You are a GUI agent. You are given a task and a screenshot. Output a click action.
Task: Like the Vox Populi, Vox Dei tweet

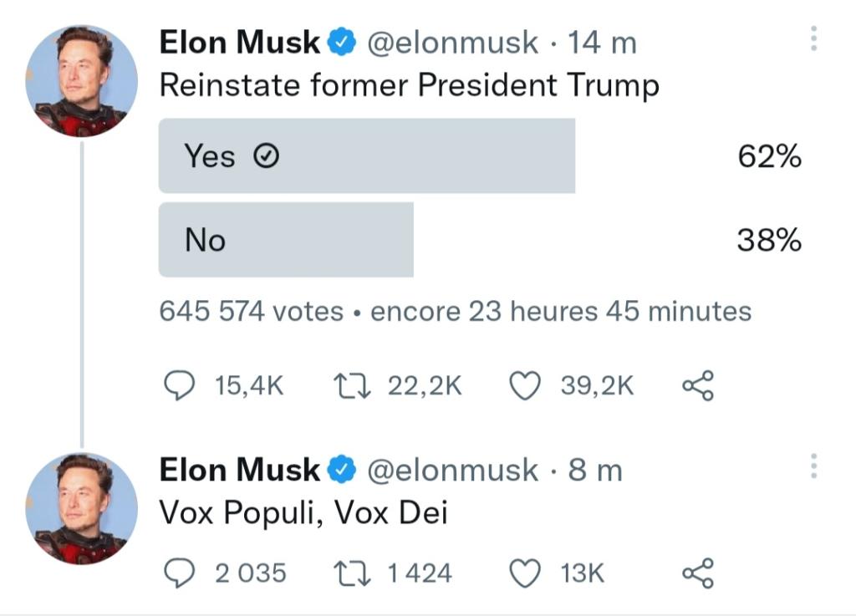(x=525, y=573)
